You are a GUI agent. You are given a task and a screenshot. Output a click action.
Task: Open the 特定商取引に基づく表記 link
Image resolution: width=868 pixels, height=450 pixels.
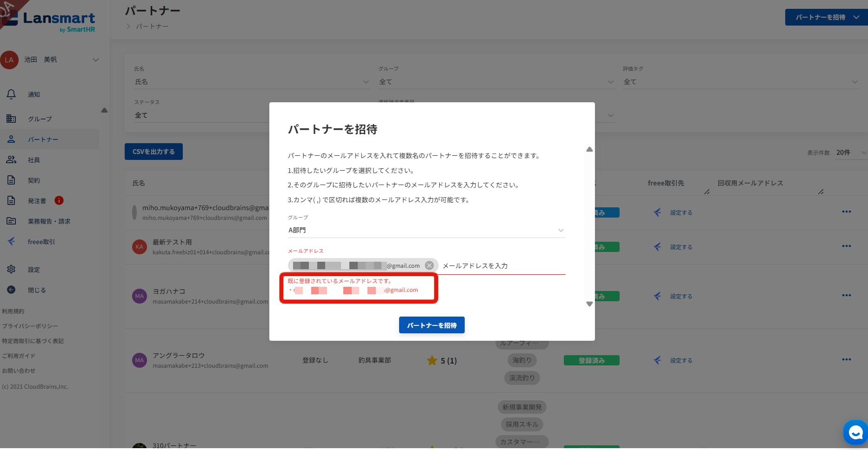click(x=33, y=341)
